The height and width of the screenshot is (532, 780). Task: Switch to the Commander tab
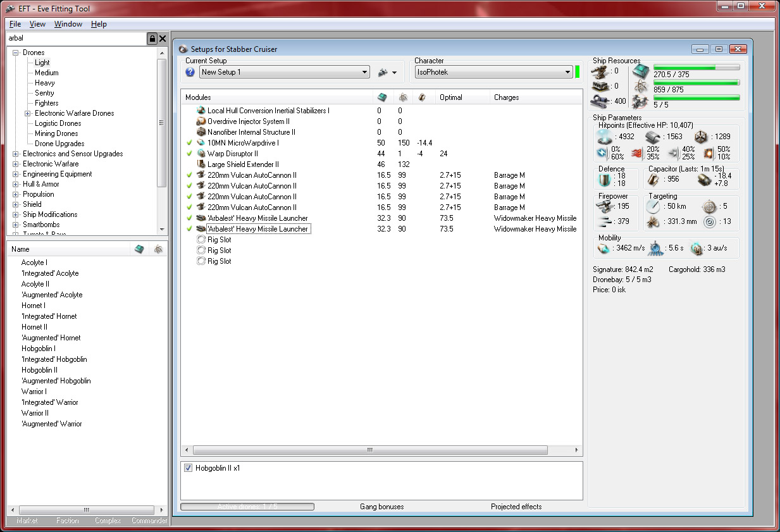click(x=150, y=521)
